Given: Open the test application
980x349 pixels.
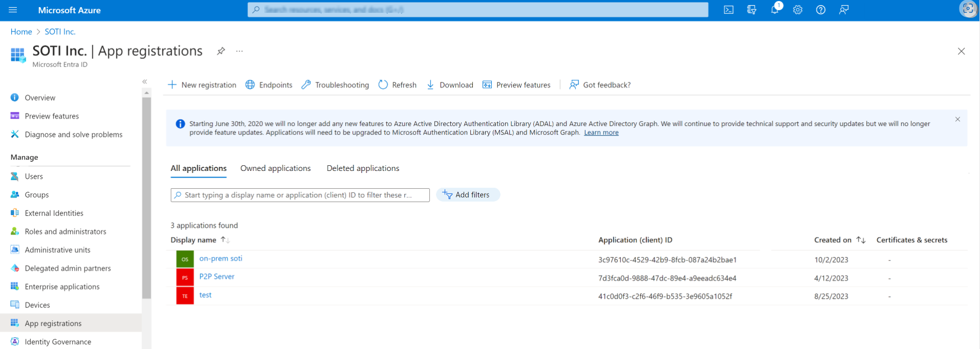Looking at the screenshot, I should click(x=205, y=295).
